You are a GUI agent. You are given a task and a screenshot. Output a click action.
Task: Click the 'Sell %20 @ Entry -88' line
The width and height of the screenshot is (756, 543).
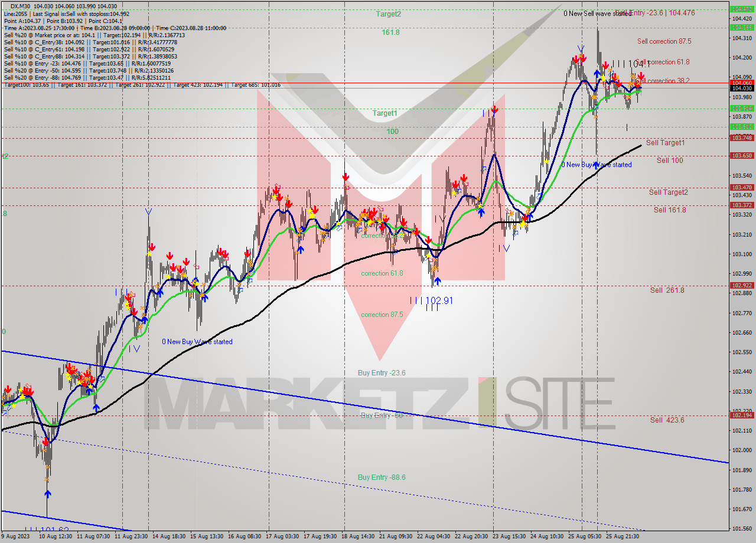click(x=87, y=77)
